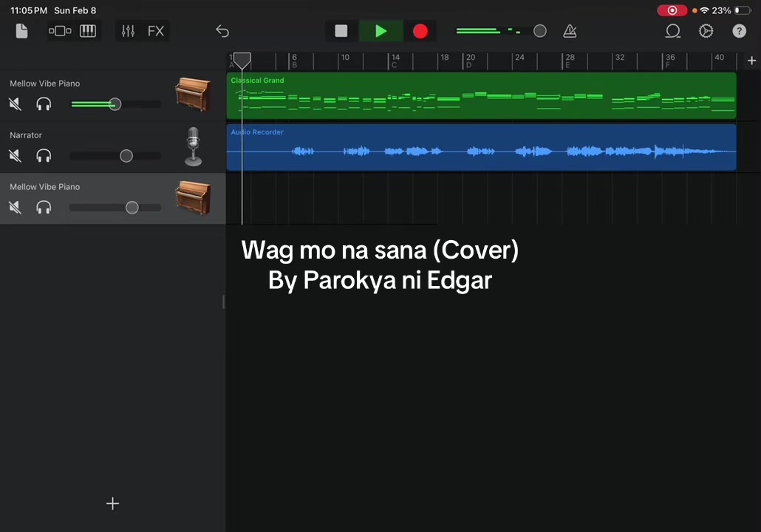The image size is (761, 532).
Task: Mute the first Mellow Vibe Piano track
Action: click(15, 104)
